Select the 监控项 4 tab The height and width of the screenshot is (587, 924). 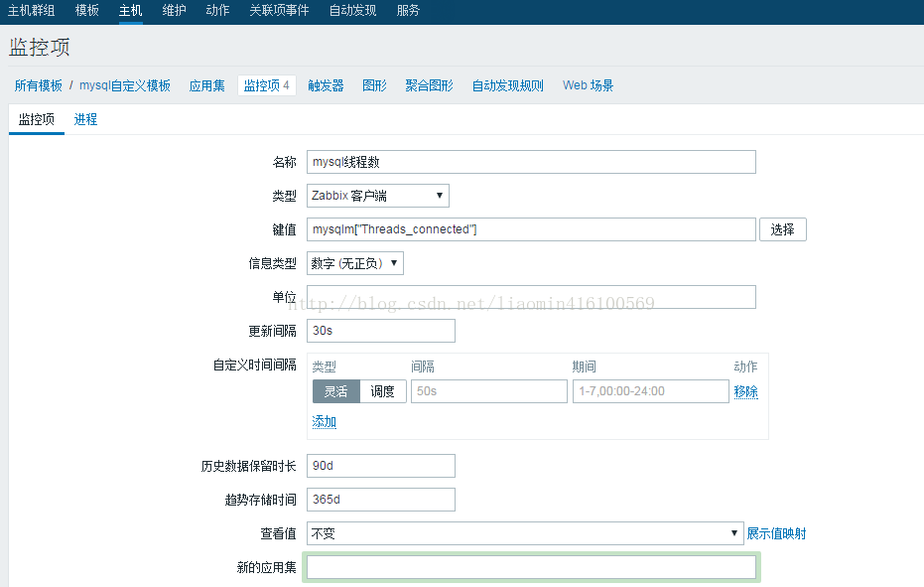click(266, 85)
